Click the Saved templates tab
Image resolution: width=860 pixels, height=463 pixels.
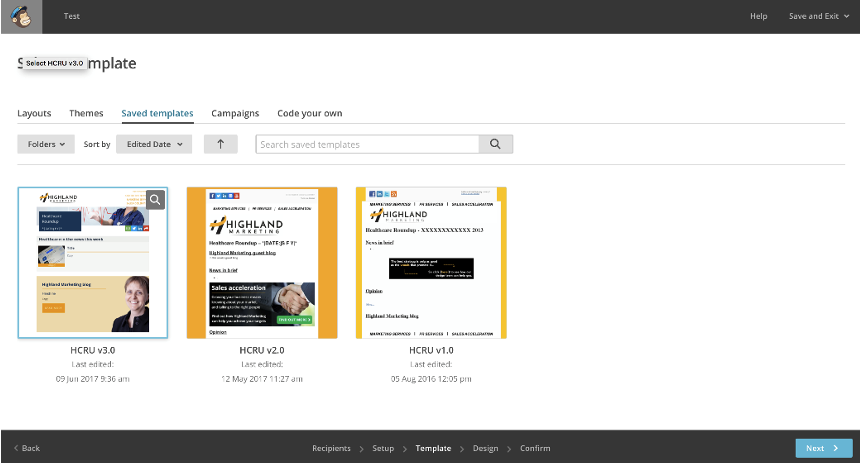(157, 114)
